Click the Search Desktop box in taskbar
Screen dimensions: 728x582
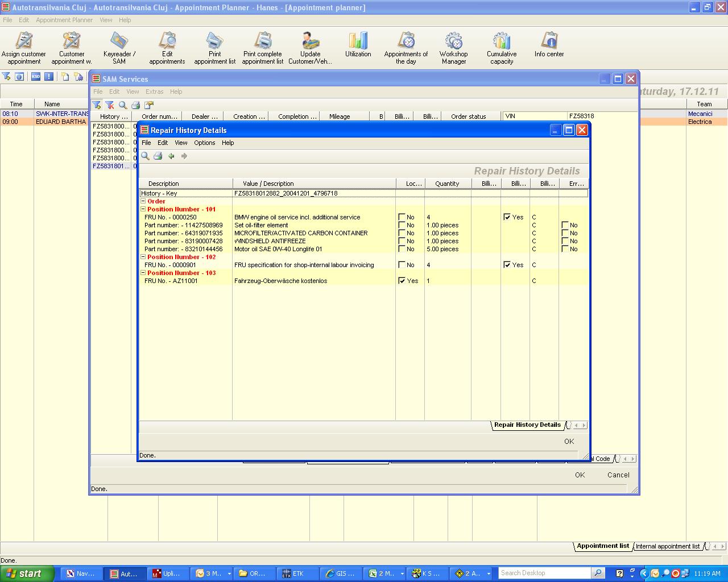tap(545, 573)
